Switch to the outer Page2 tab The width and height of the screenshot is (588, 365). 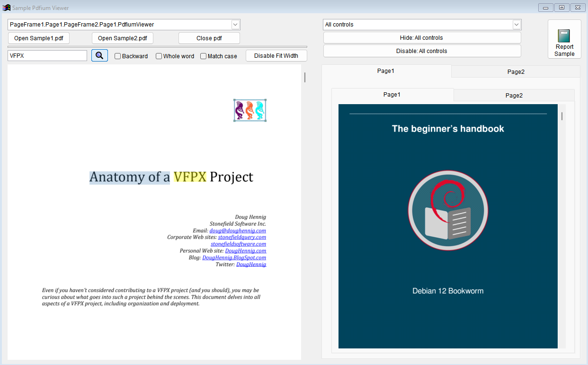[x=516, y=72]
